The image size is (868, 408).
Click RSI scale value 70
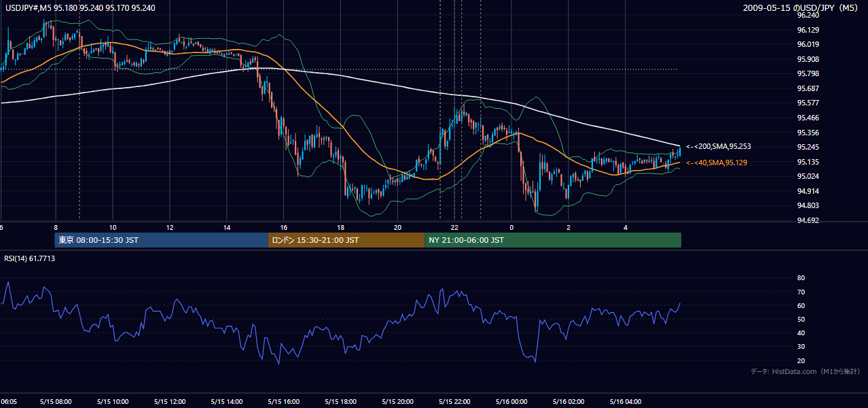801,292
